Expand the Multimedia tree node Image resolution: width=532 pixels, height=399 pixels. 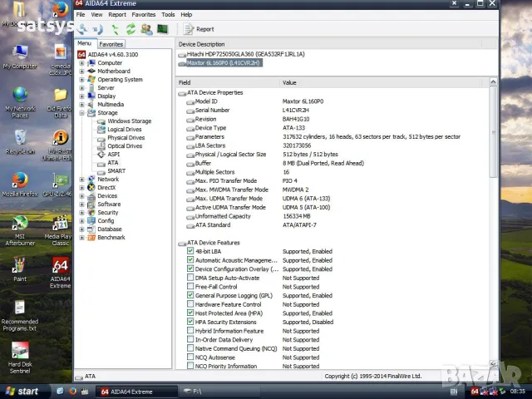click(81, 105)
